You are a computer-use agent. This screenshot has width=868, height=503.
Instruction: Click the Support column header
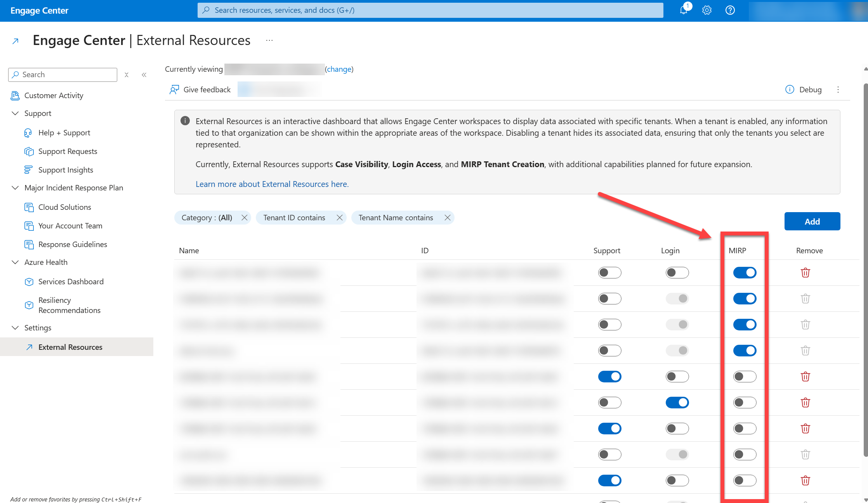point(607,251)
